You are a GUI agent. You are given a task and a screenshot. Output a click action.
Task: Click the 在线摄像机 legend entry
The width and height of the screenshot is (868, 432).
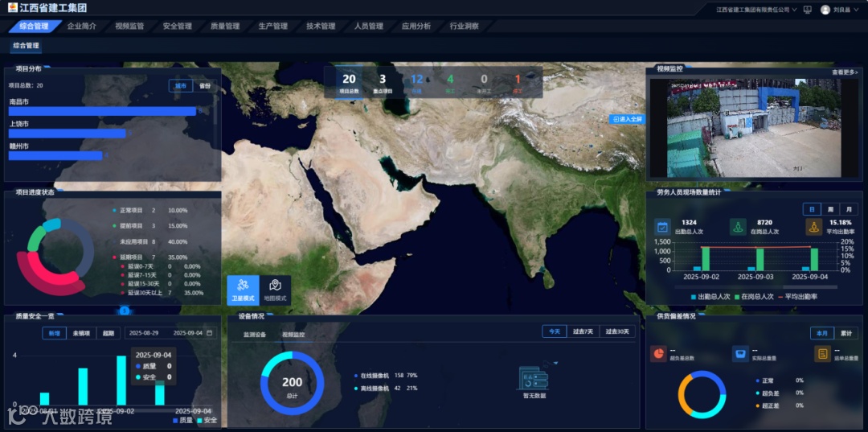point(386,376)
